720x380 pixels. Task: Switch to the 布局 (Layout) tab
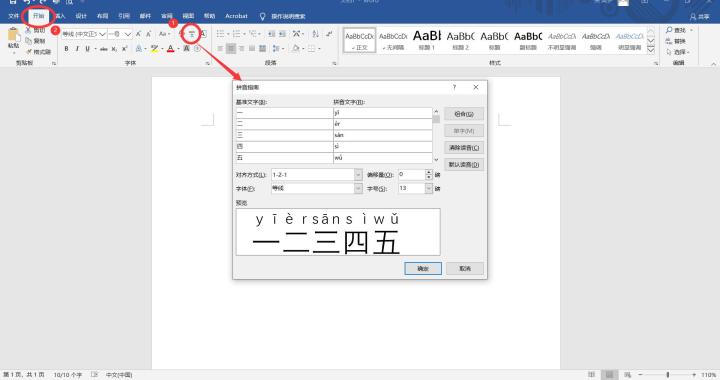click(x=103, y=16)
